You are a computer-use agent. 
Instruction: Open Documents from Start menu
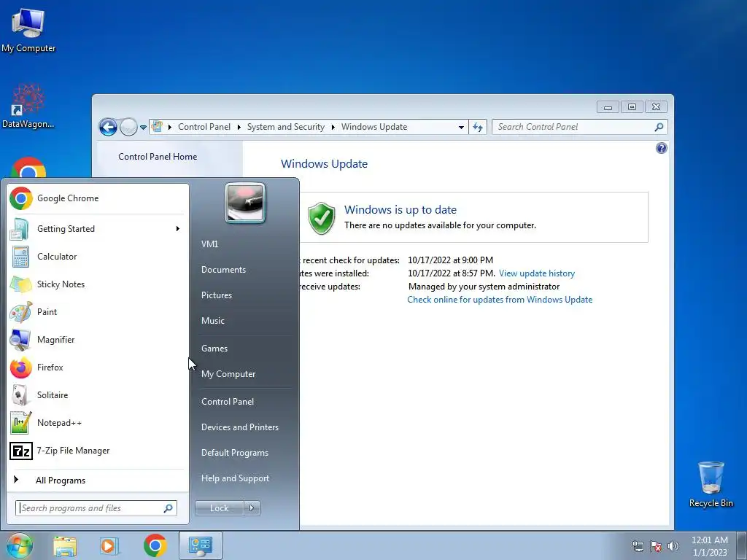(x=223, y=270)
